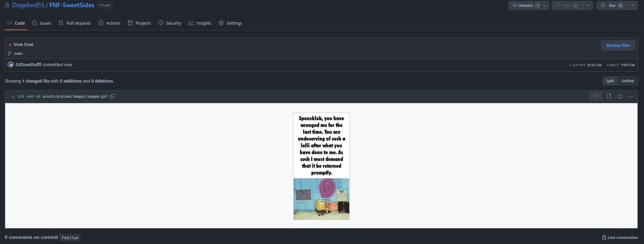
Task: Open the 'true true' commit title
Action: [x=24, y=45]
